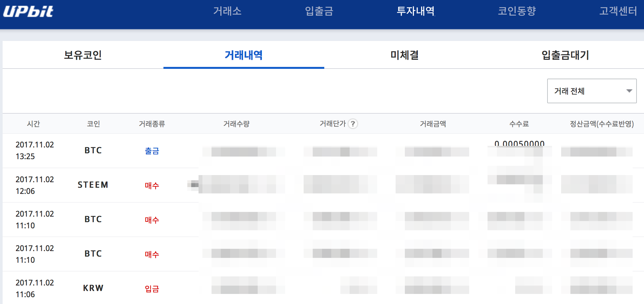Viewport: 644px width, 304px height.
Task: Click the 2017.11.02 12:06 timestamp
Action: pos(35,185)
